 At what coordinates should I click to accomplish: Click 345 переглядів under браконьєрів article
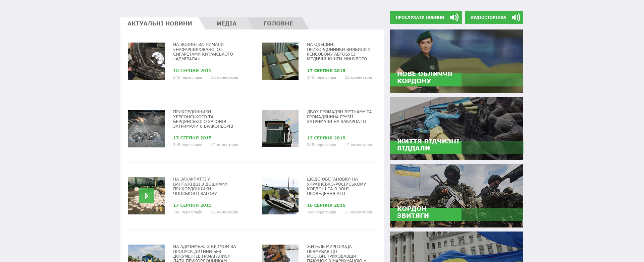pos(187,145)
